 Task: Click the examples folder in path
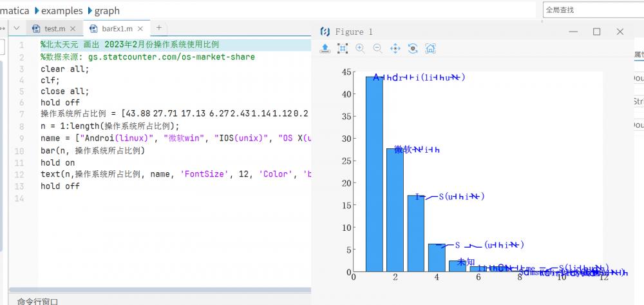pos(62,10)
